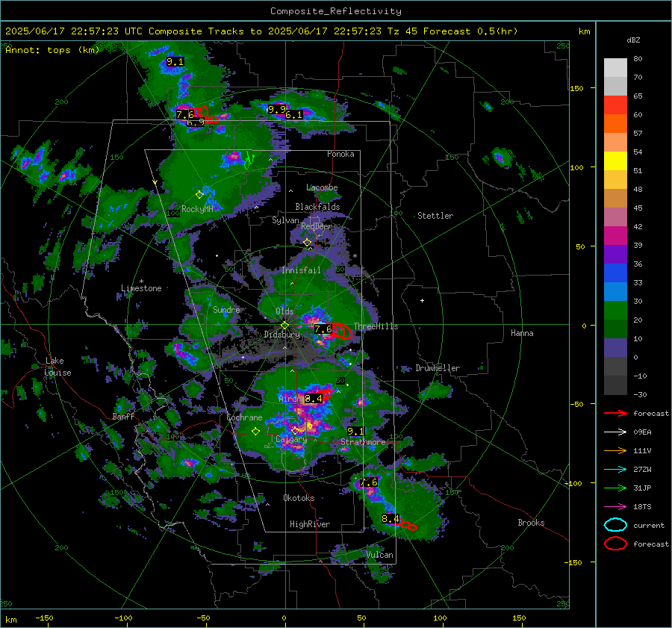Select the cyan 27ZW arrow legend icon
This screenshot has width=672, height=628.
[615, 470]
